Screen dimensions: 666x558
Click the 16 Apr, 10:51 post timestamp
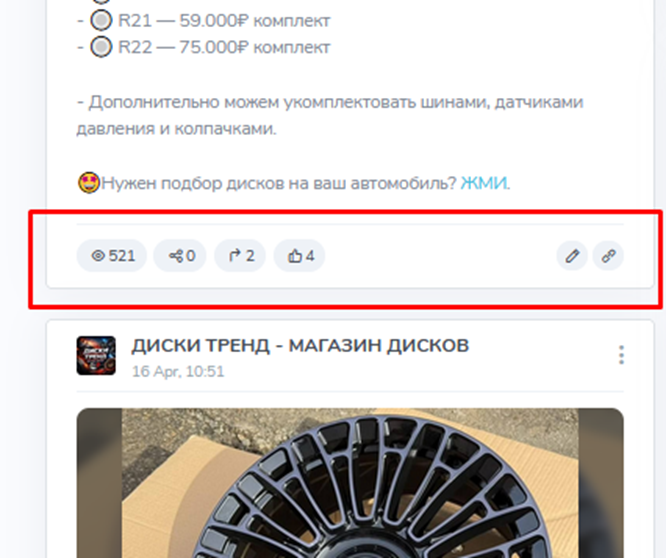point(178,372)
